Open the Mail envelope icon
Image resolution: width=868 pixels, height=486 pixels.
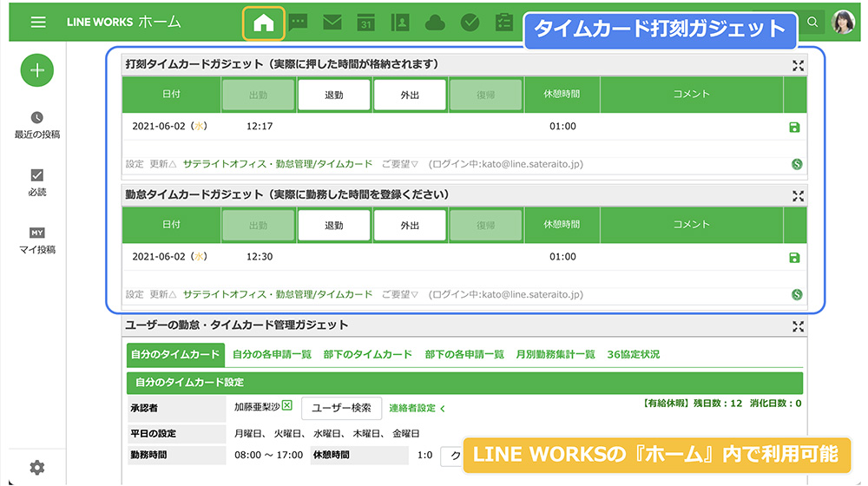(x=332, y=23)
